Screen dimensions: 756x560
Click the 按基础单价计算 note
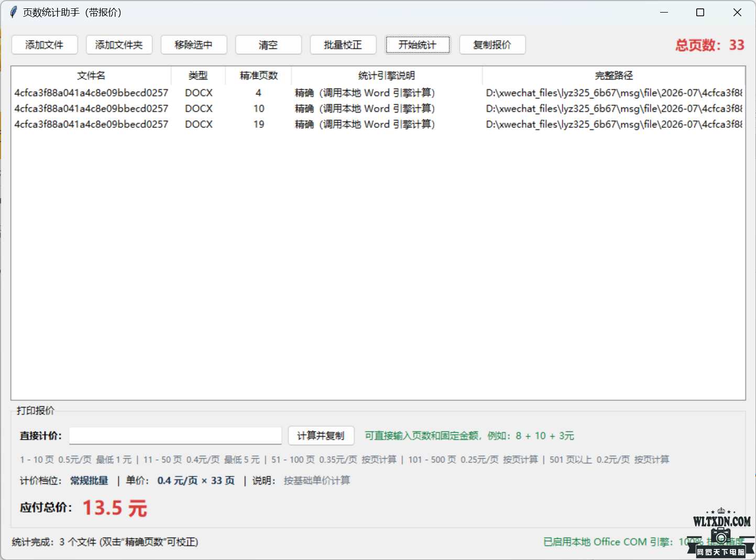(317, 481)
